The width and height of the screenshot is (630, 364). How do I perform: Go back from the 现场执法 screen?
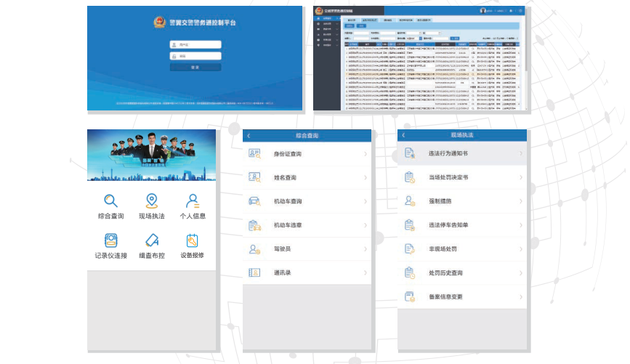click(x=403, y=135)
